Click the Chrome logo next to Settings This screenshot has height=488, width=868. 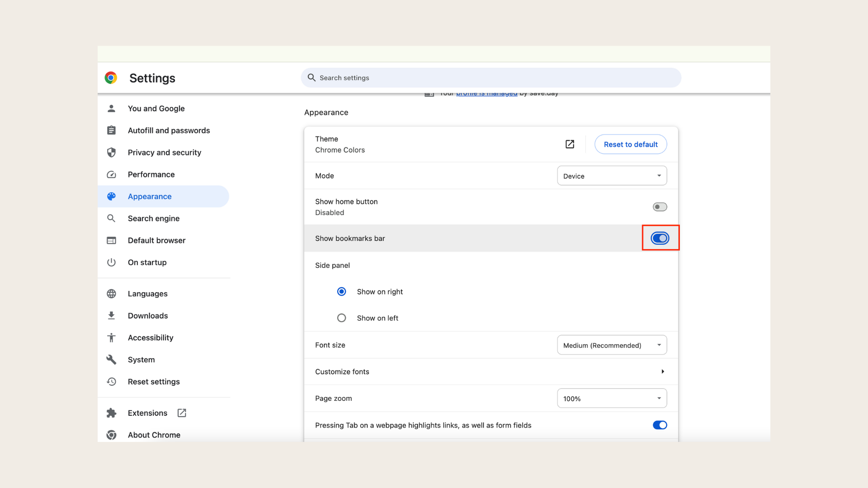pyautogui.click(x=111, y=78)
